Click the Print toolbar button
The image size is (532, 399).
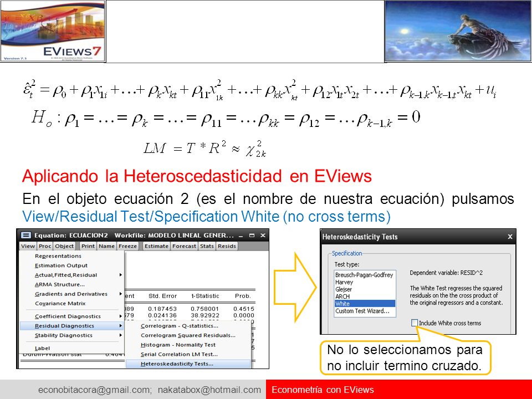[88, 246]
